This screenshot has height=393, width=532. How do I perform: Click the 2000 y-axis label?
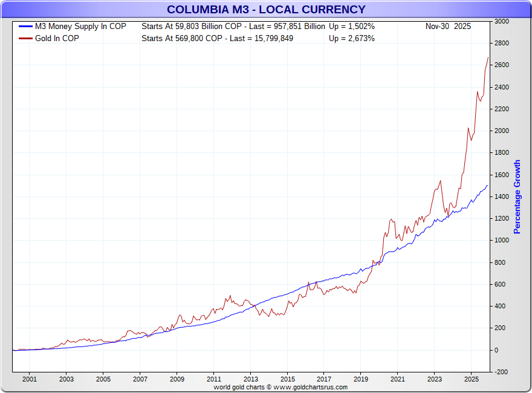pyautogui.click(x=502, y=131)
